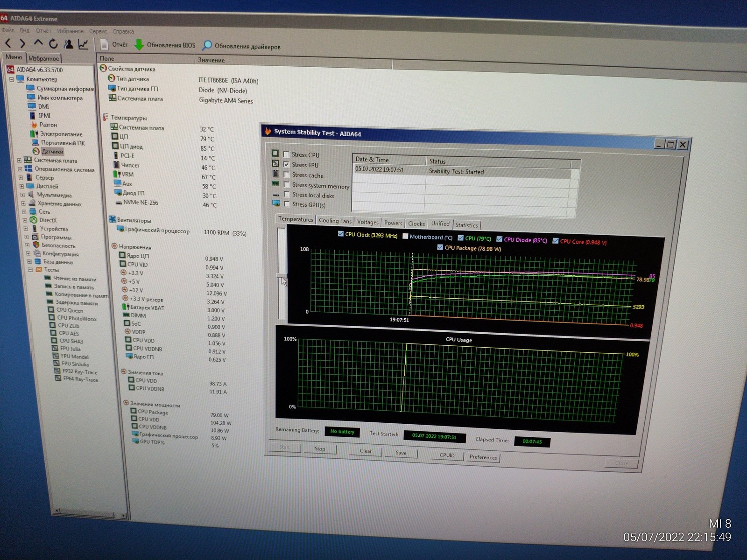Click the Forward navigation arrow in toolbar
The image size is (747, 560).
tap(22, 43)
